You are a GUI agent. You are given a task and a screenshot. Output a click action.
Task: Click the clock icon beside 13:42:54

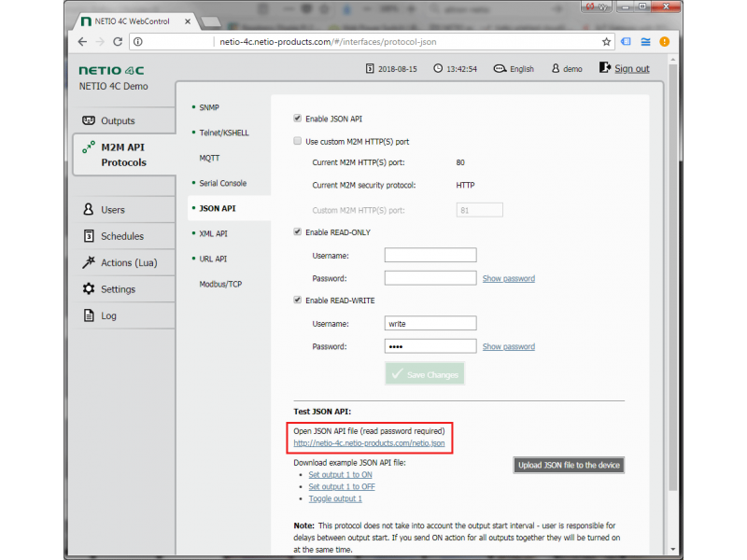point(437,68)
